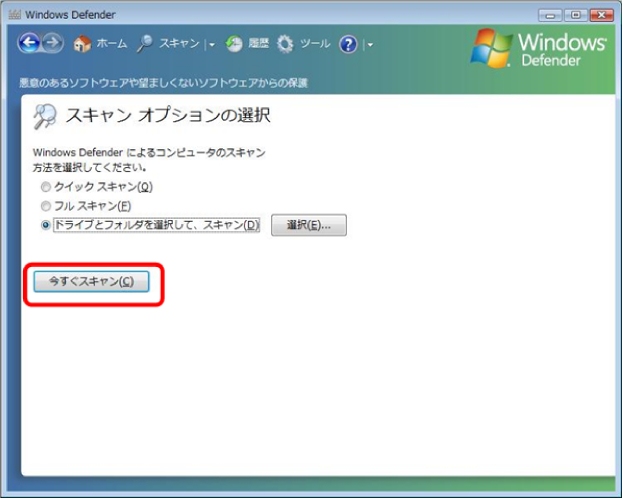The height and width of the screenshot is (499, 623).
Task: Expand the dropdown arrow next to スキャン
Action: 212,45
